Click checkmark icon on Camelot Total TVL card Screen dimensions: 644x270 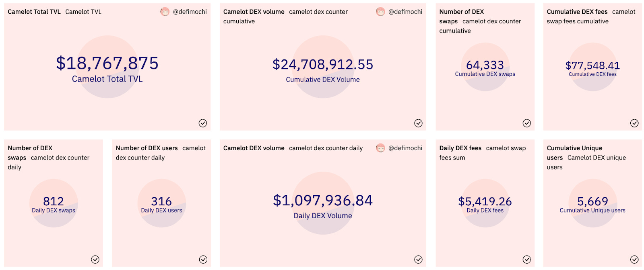203,123
